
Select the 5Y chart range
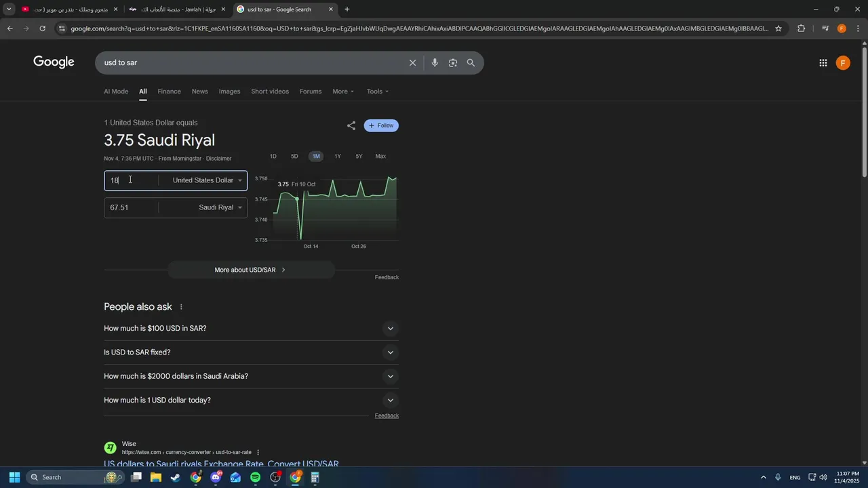(x=359, y=157)
